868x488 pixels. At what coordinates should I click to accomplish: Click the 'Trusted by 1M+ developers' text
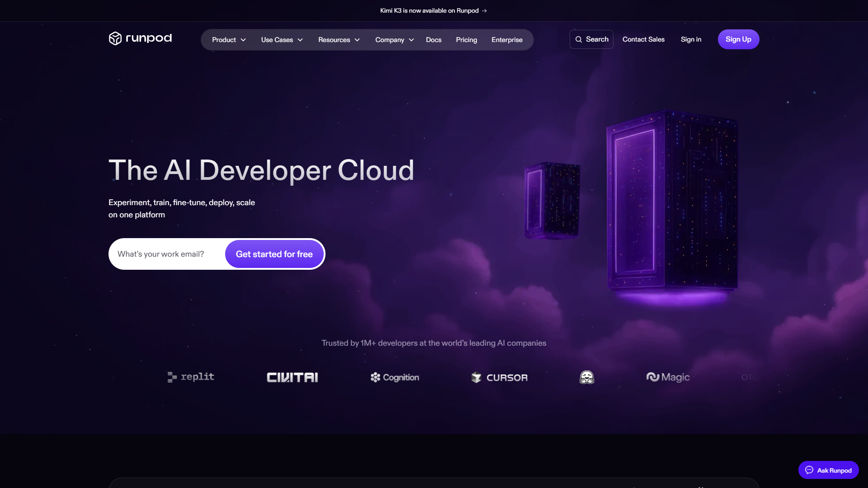click(434, 343)
